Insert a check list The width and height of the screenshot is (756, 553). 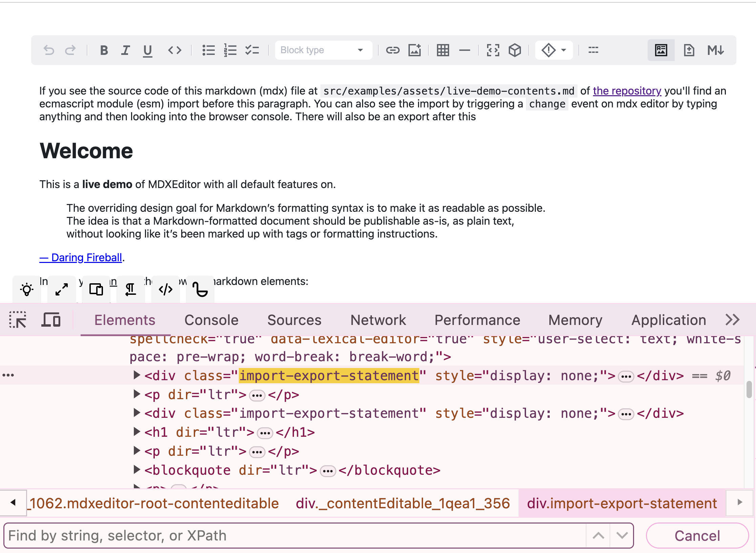252,50
